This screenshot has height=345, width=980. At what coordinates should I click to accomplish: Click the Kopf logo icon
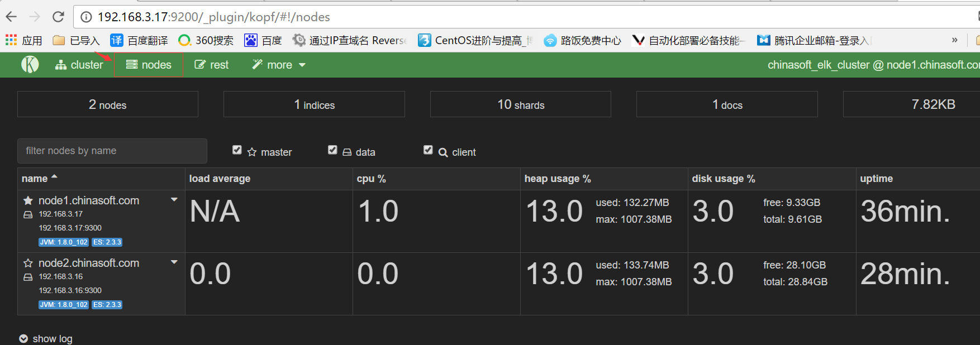(x=30, y=65)
